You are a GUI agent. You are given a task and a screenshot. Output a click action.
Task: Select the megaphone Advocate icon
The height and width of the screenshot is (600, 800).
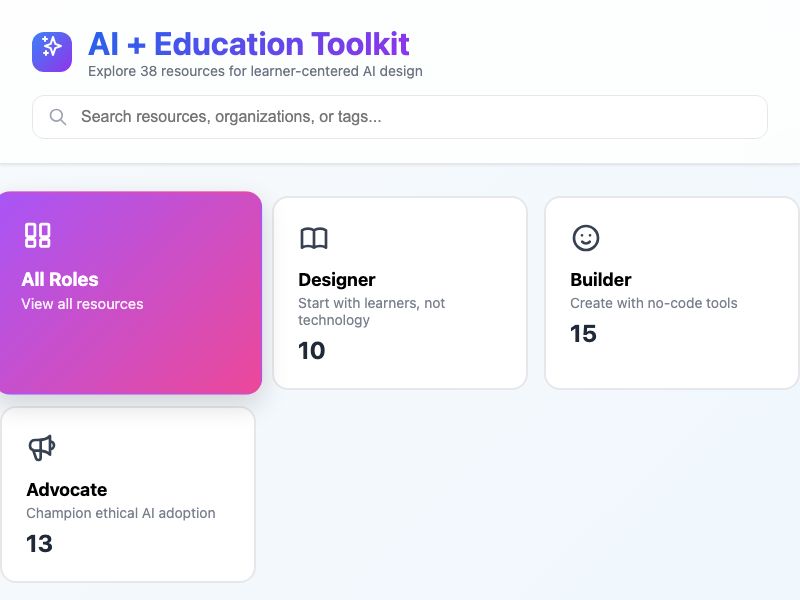pyautogui.click(x=42, y=447)
